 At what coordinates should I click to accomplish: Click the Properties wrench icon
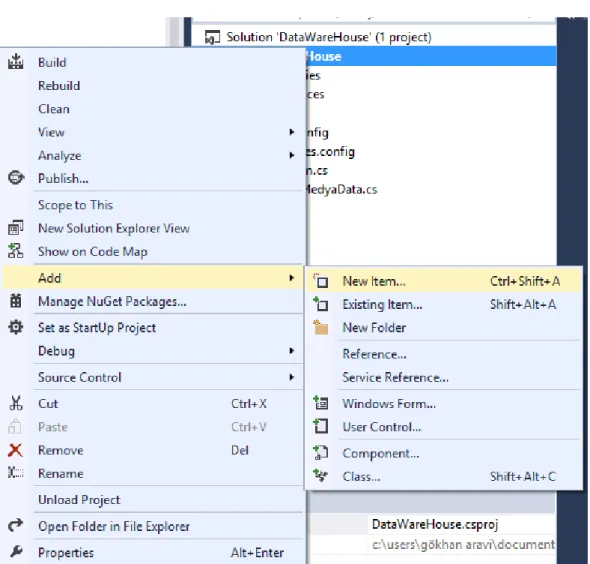16,552
